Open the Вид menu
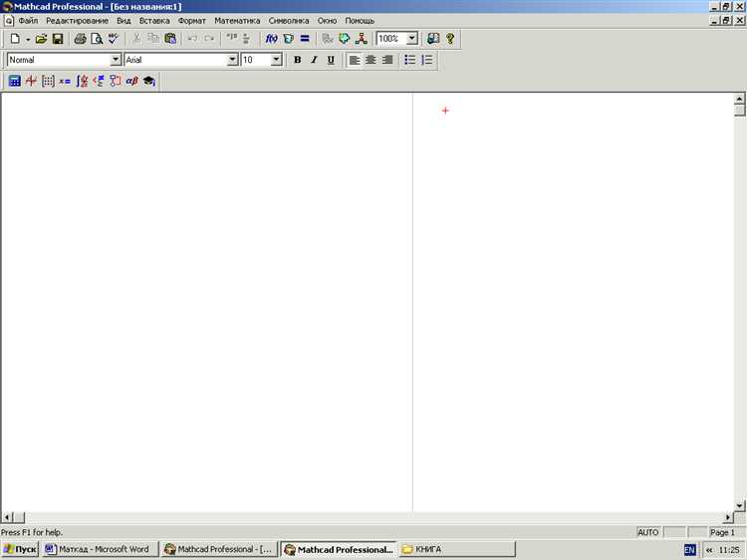The height and width of the screenshot is (560, 747). (x=124, y=21)
